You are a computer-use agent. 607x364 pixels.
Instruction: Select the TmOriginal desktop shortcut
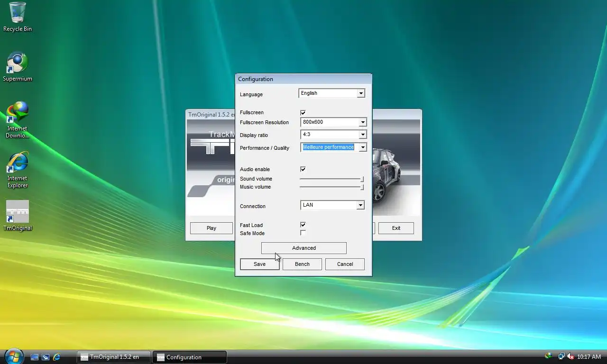pos(18,216)
